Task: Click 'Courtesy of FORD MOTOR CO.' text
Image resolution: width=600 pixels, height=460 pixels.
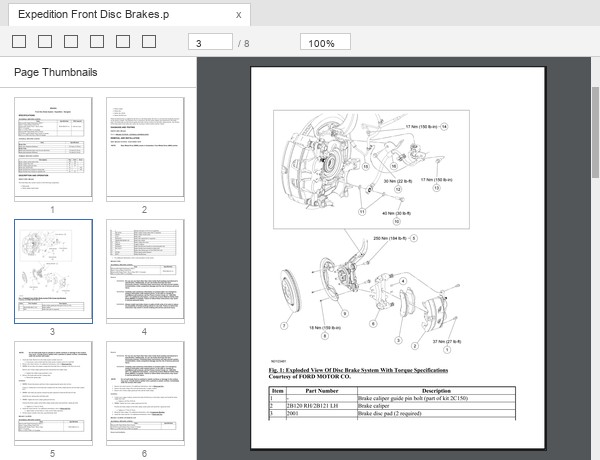Action: [310, 377]
